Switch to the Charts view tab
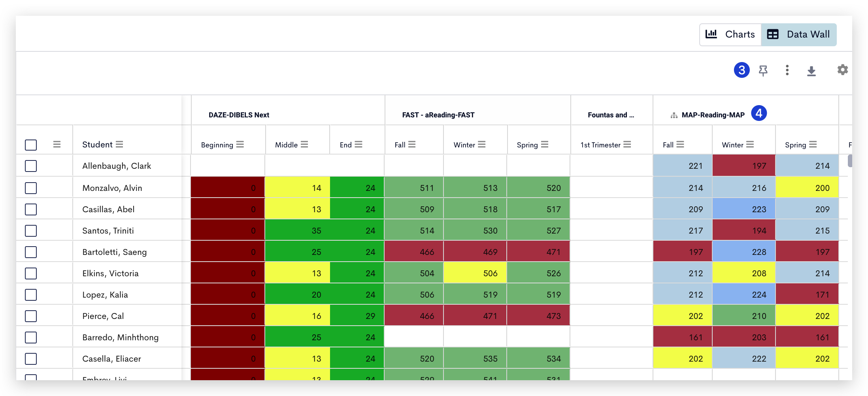 point(730,34)
